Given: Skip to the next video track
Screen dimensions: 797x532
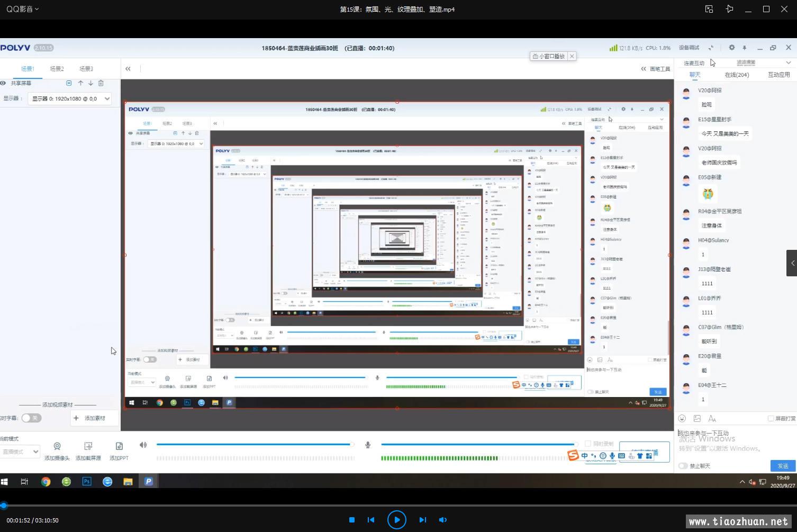Looking at the screenshot, I should [x=422, y=520].
